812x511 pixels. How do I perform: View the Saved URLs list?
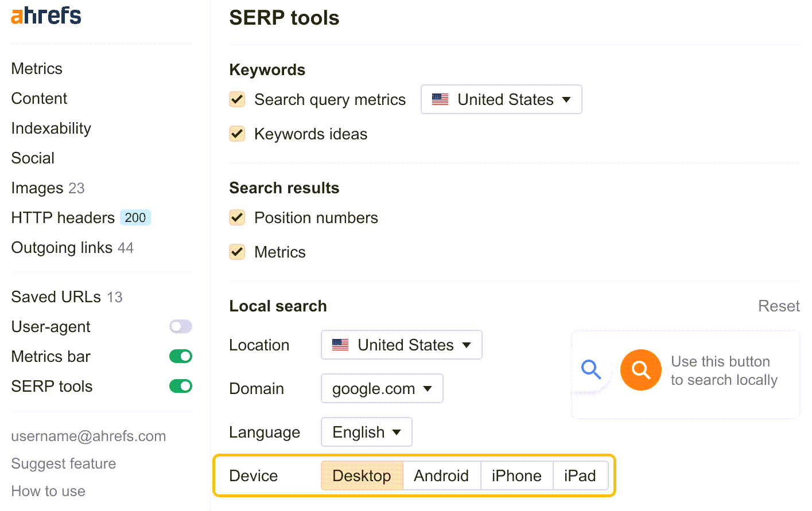click(x=55, y=297)
